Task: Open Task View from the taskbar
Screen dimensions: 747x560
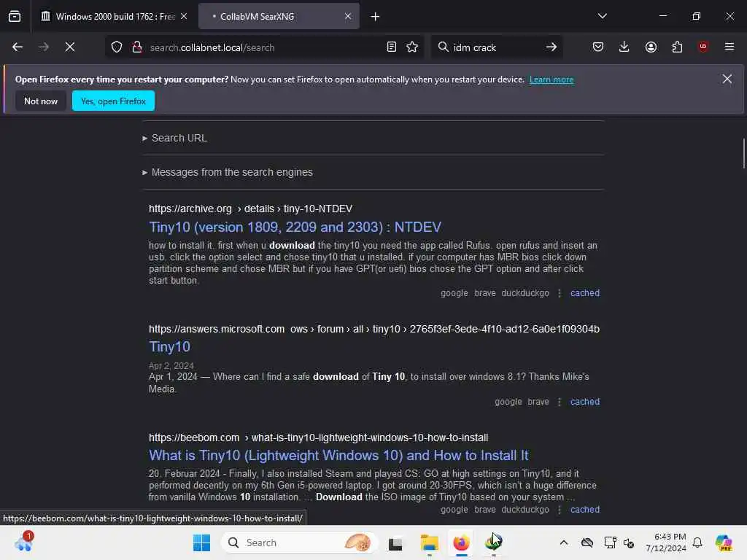Action: click(x=395, y=542)
